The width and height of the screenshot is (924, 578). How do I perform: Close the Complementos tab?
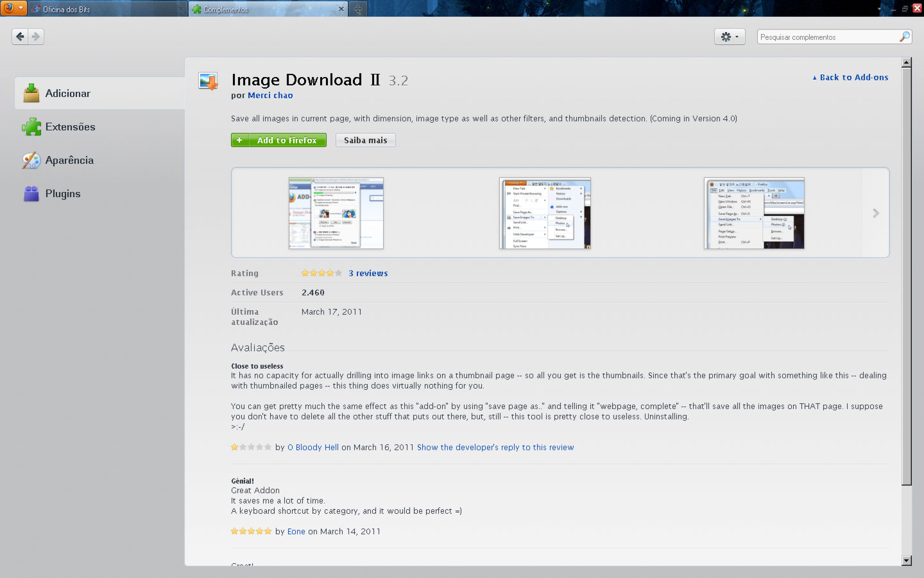tap(341, 9)
